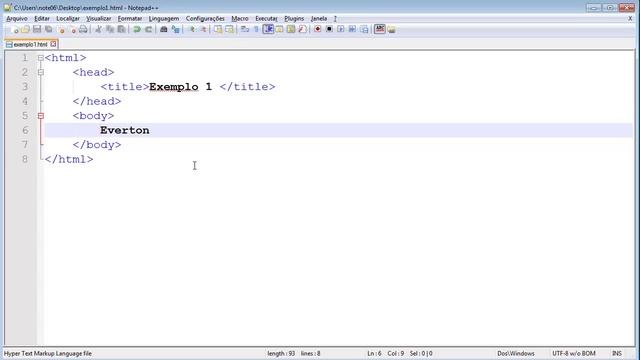
Task: Click the Redo toolbar icon
Action: 149,29
